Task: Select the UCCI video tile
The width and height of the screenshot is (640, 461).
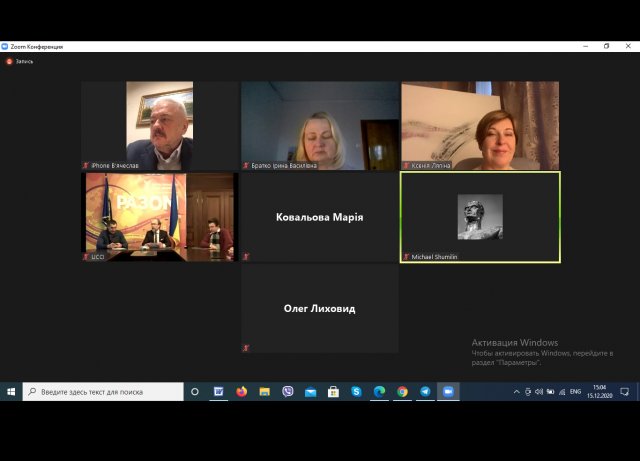Action: 160,217
